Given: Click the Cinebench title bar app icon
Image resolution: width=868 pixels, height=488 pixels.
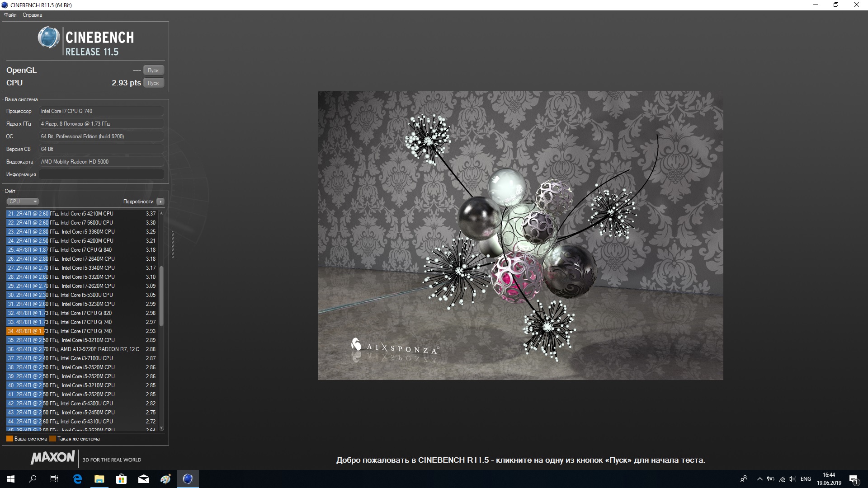Looking at the screenshot, I should [x=5, y=5].
